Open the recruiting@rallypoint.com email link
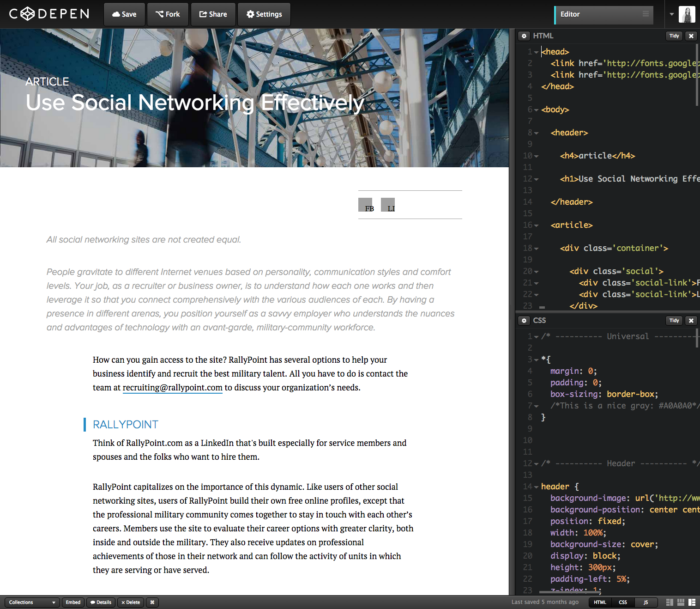Viewport: 700px width, 609px height. 173,388
